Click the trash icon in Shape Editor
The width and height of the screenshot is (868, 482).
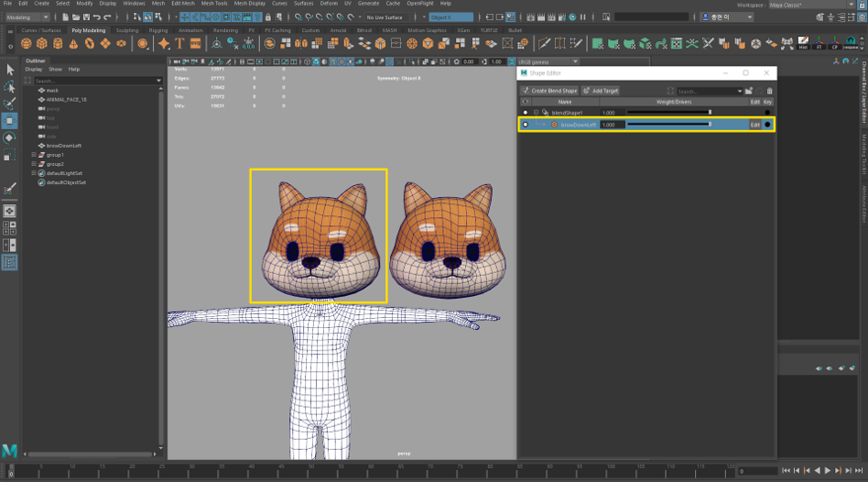769,91
